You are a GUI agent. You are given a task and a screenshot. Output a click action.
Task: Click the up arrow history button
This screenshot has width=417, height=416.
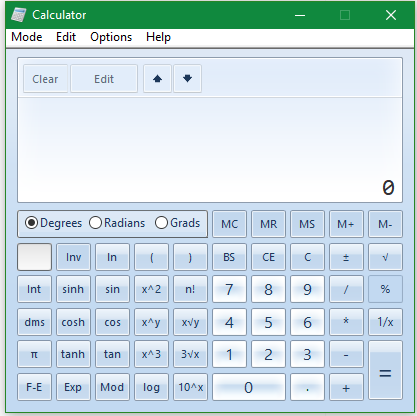click(157, 79)
